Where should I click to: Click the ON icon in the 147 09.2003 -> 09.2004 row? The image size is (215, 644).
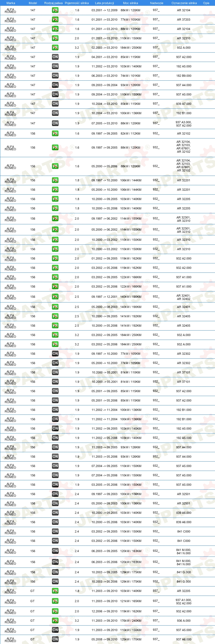point(55,85)
